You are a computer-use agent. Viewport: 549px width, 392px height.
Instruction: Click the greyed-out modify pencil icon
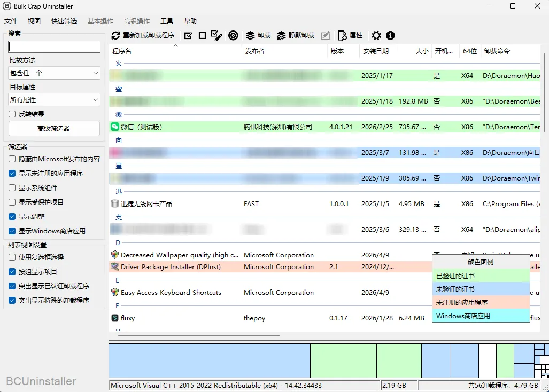click(325, 35)
